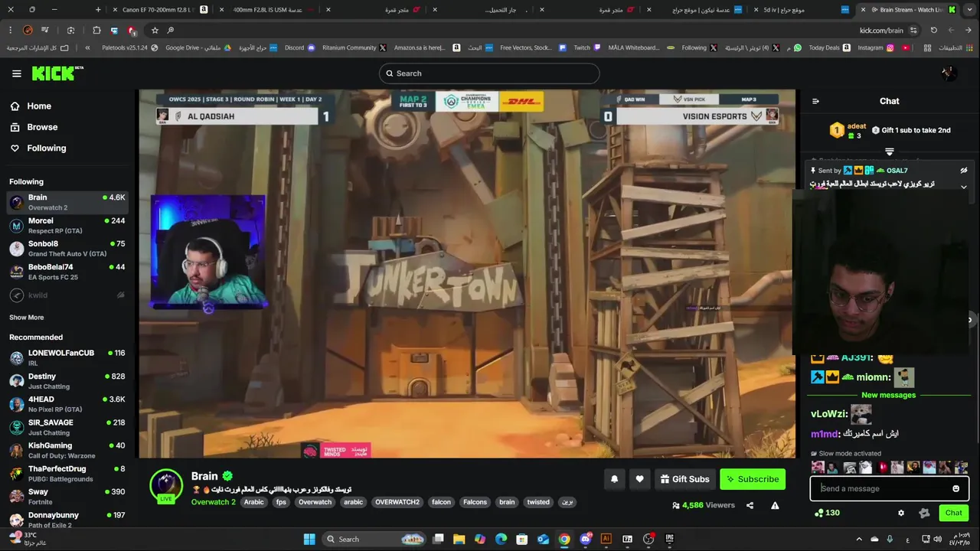The width and height of the screenshot is (980, 551).
Task: Click the green Subscribe button
Action: [x=753, y=479]
